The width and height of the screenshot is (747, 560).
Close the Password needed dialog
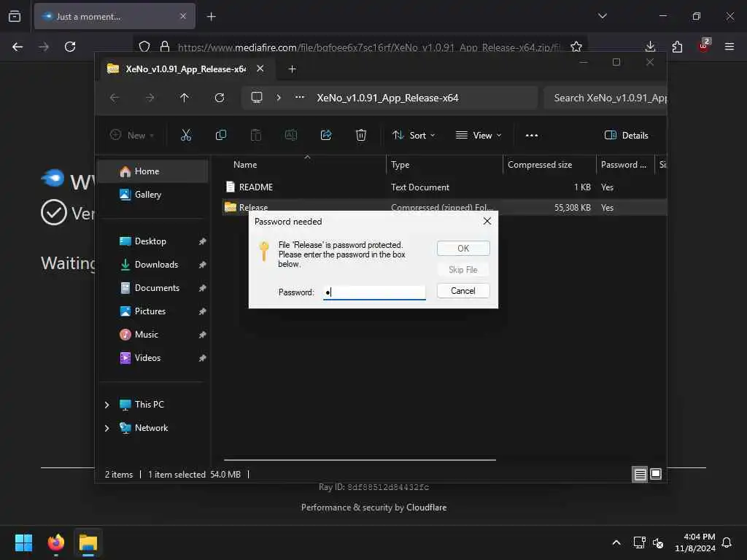(x=487, y=221)
